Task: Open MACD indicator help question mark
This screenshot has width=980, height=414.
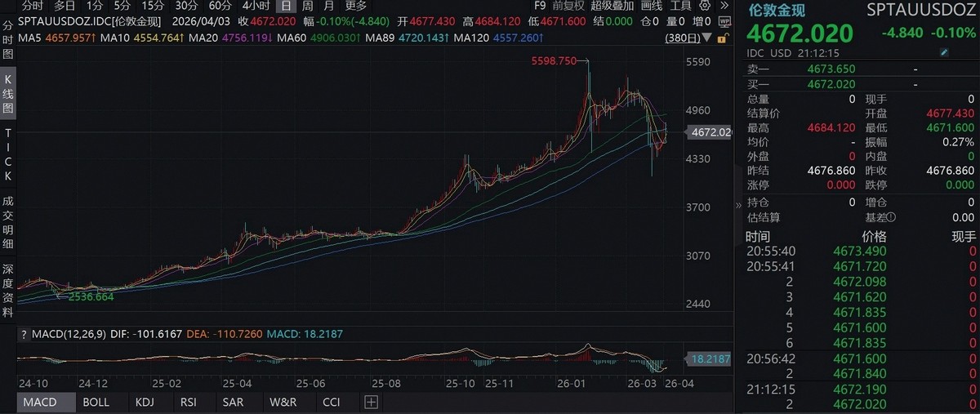Action: 22,335
